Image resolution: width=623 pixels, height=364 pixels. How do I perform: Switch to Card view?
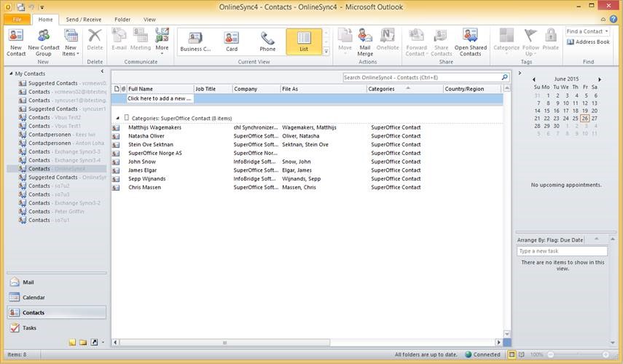(x=232, y=42)
